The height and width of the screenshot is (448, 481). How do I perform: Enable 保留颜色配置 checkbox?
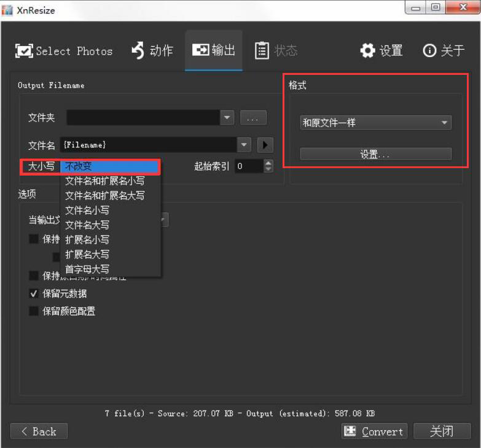[33, 311]
